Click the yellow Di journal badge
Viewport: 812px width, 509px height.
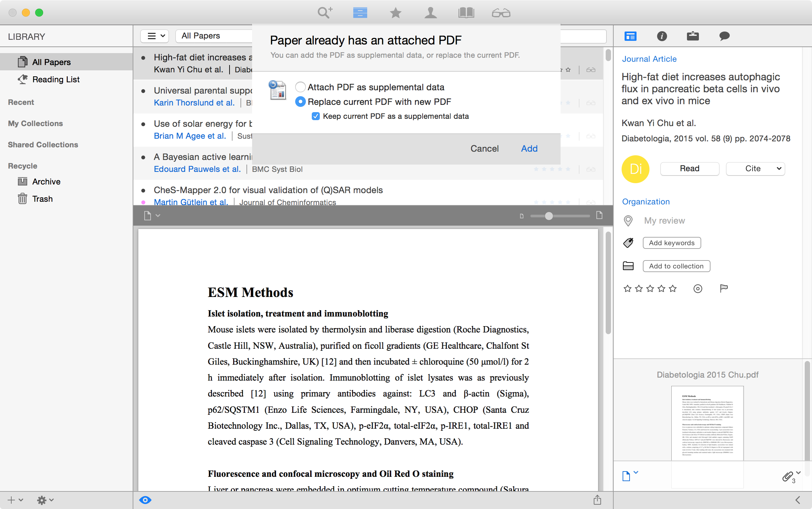(635, 169)
